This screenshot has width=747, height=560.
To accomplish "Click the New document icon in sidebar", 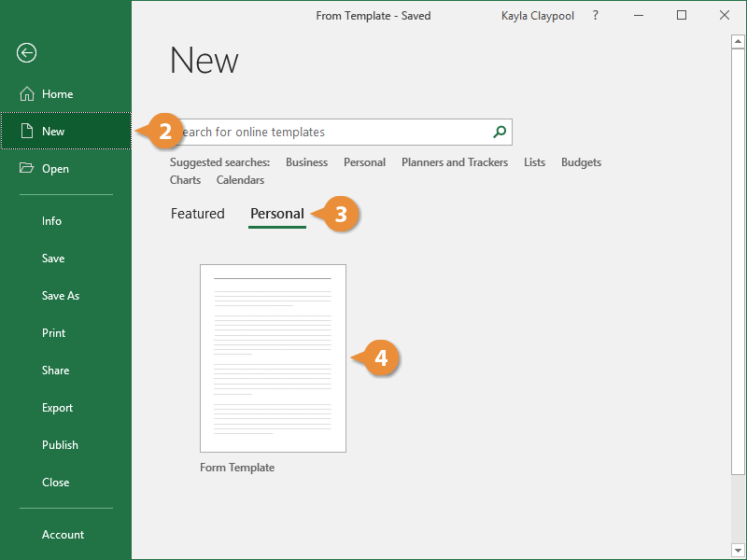I will (x=28, y=131).
